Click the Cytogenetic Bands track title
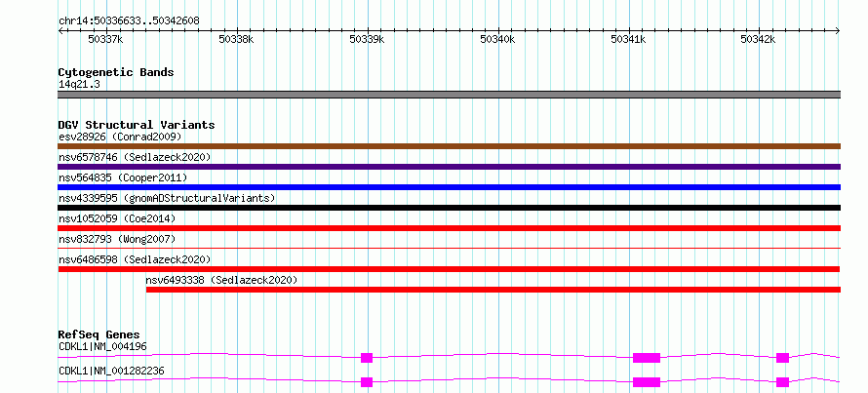The width and height of the screenshot is (868, 393). click(x=116, y=72)
